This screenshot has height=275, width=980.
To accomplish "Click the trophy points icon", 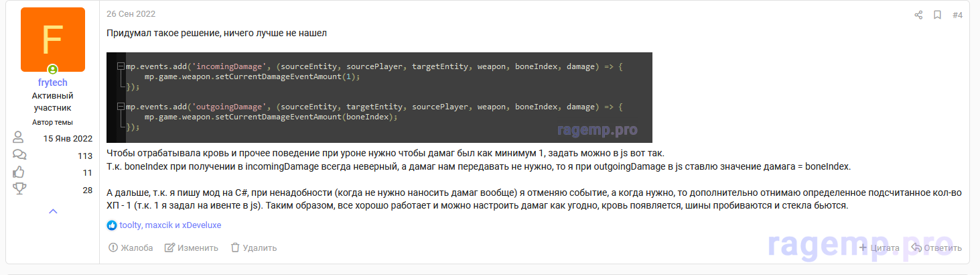I will pos(19,190).
